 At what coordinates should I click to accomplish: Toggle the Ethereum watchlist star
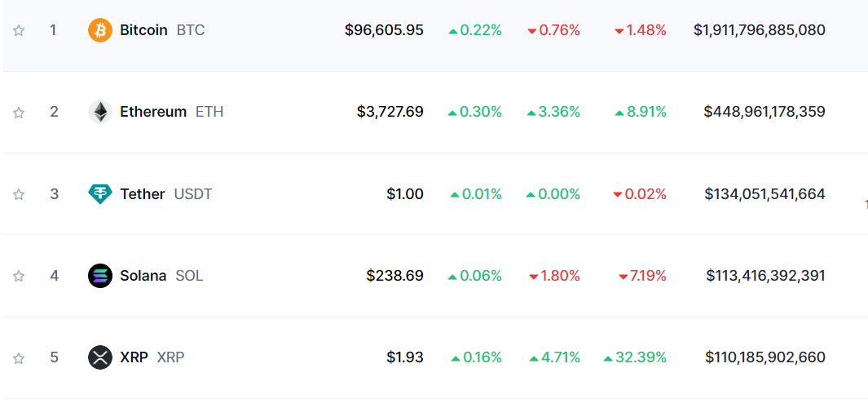[x=19, y=113]
